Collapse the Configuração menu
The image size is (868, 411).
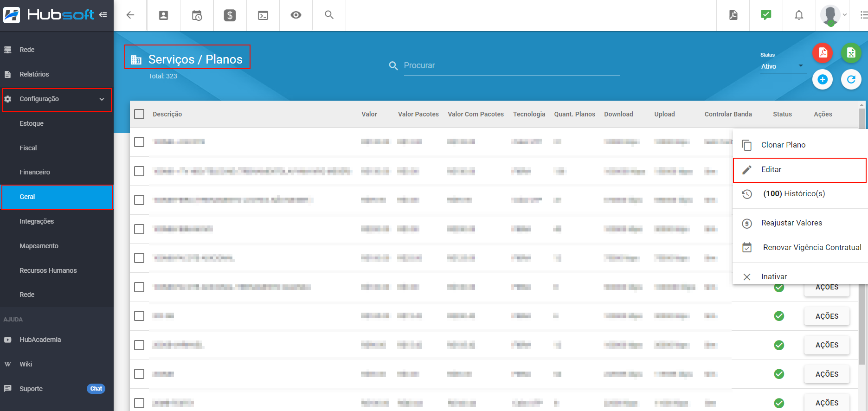pos(57,99)
